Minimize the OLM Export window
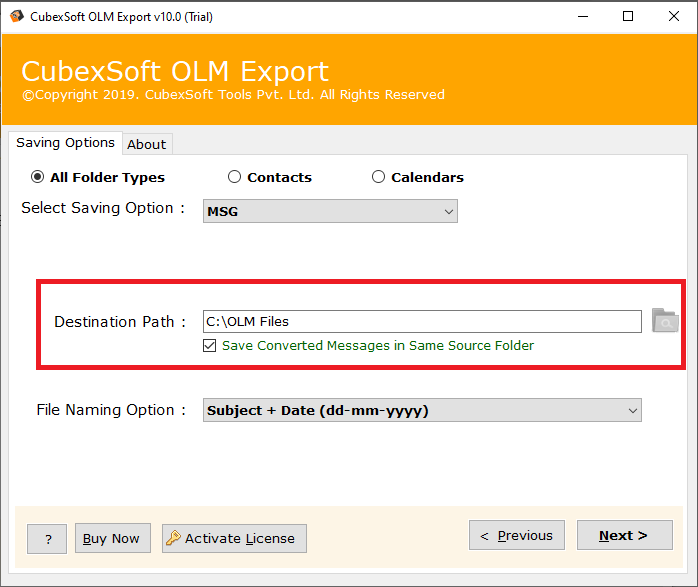Screen dimensions: 698x587 (583, 16)
